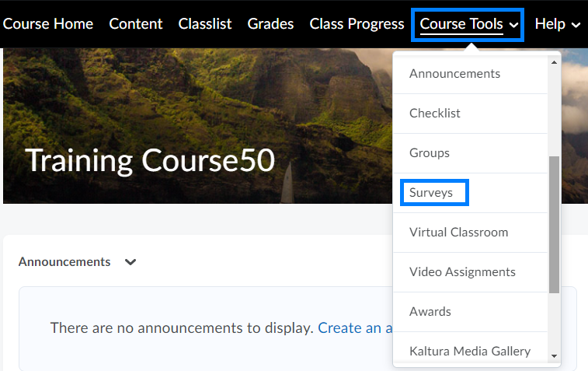Open the Help dropdown menu
Image resolution: width=588 pixels, height=371 pixels.
(x=558, y=24)
